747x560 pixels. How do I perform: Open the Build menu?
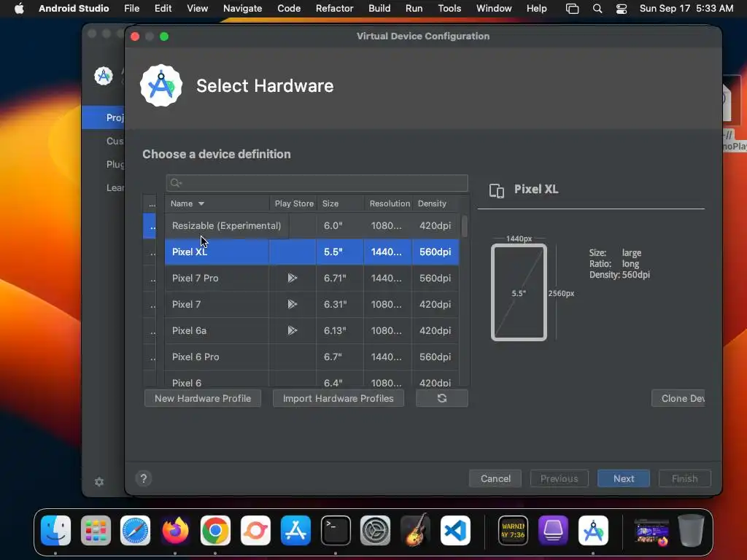coord(379,8)
